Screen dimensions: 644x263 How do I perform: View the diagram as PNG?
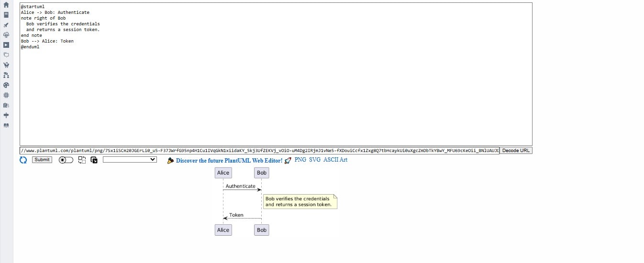tap(300, 160)
